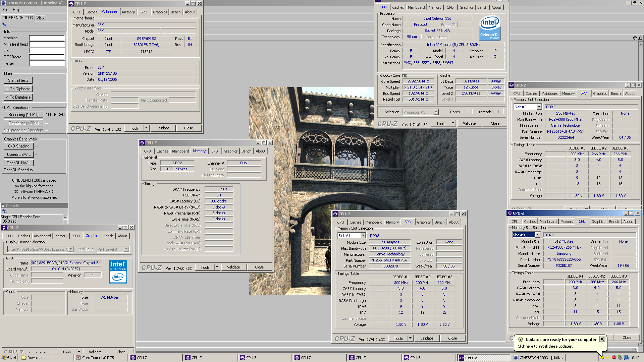
Task: Open the Windows Start menu
Action: coord(10,358)
